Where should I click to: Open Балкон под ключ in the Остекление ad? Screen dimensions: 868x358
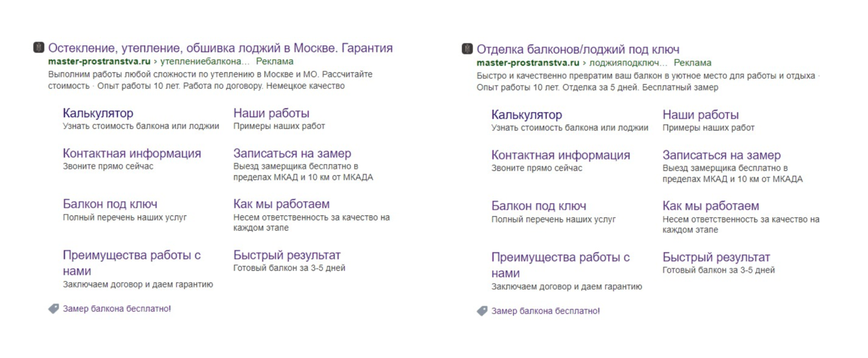click(109, 204)
